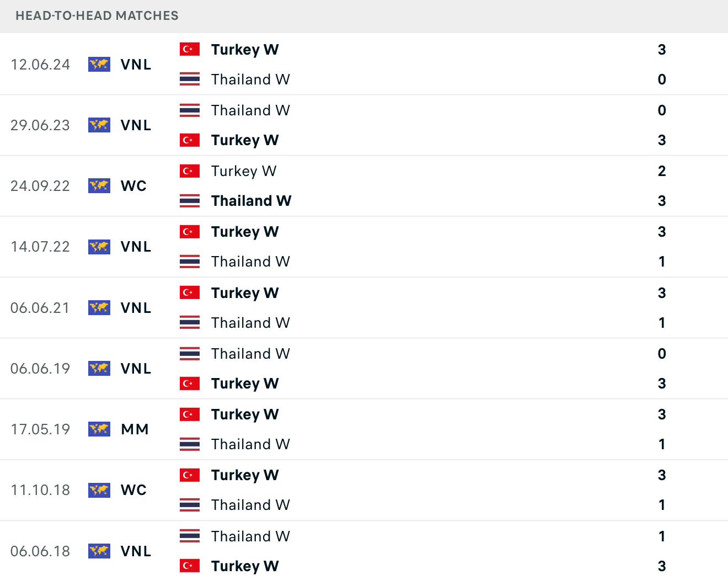
Task: Click Thailand flag in 24.09.22 WC match
Action: point(189,200)
